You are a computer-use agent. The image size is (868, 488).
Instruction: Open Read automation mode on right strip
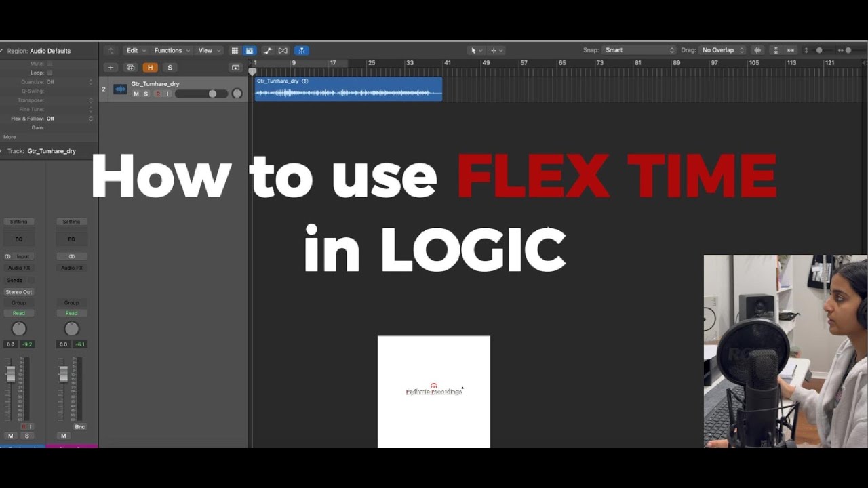(x=71, y=313)
